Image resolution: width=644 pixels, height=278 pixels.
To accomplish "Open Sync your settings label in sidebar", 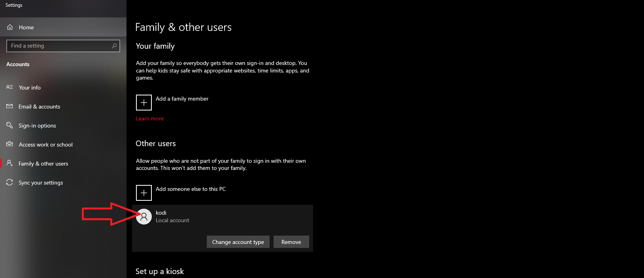I will click(x=41, y=183).
